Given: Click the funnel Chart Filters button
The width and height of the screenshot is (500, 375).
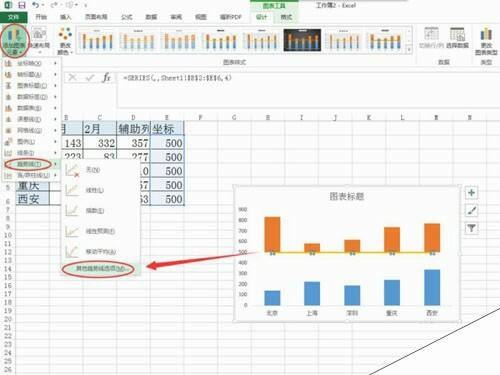Looking at the screenshot, I should pos(471,228).
